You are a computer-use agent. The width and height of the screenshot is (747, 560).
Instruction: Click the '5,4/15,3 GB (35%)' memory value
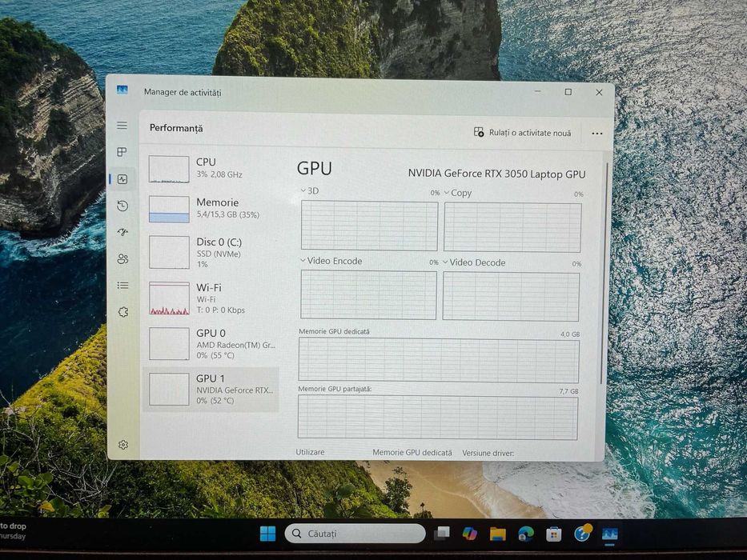click(227, 214)
